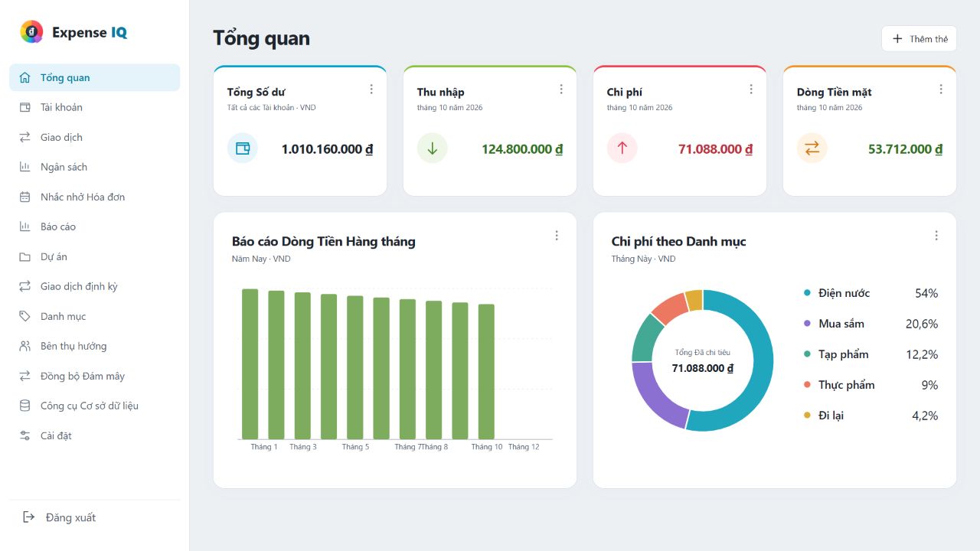The height and width of the screenshot is (551, 980).
Task: Open the Báo cáo menu item
Action: click(95, 227)
